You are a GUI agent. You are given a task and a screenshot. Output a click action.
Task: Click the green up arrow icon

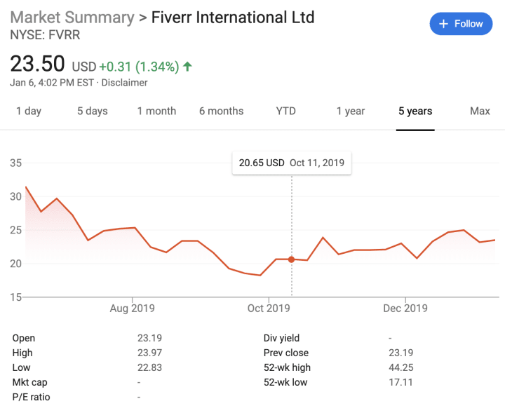187,67
